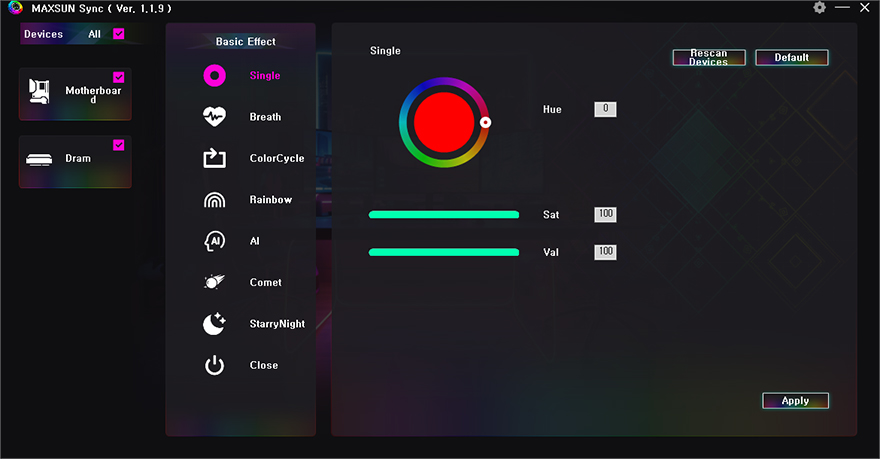Click the Hue value input field

(x=606, y=109)
